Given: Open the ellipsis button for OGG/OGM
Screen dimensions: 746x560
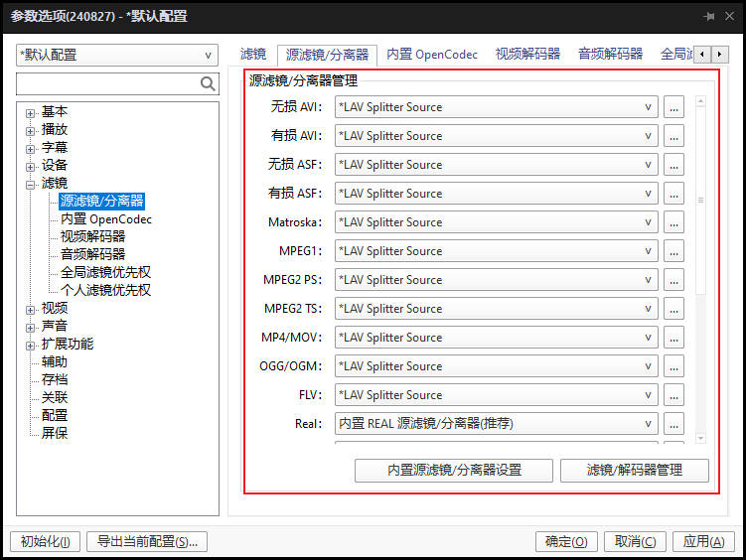Looking at the screenshot, I should pos(673,366).
